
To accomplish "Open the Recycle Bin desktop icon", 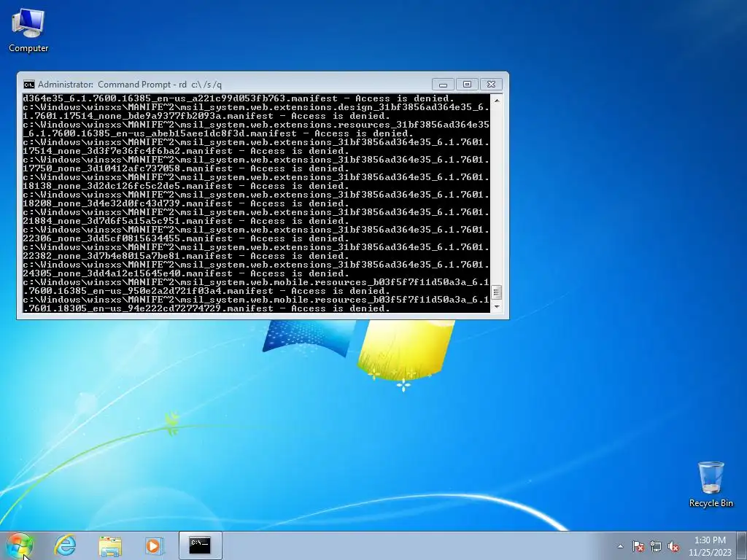I will pos(711,485).
